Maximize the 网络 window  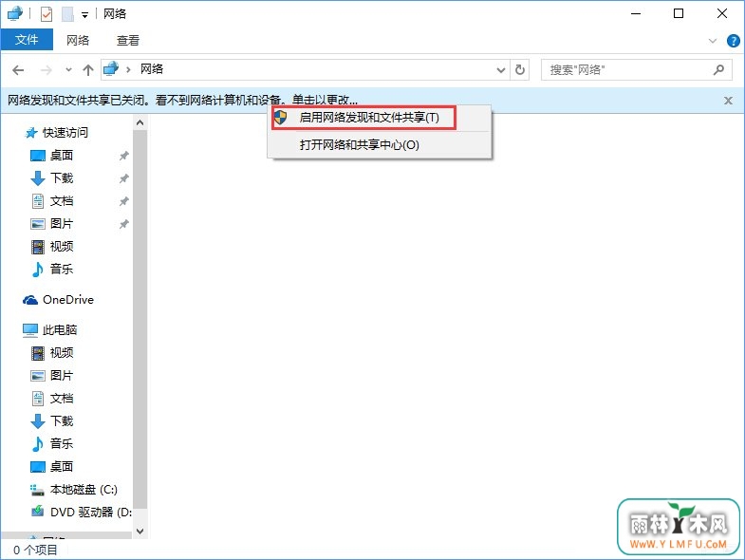point(679,13)
